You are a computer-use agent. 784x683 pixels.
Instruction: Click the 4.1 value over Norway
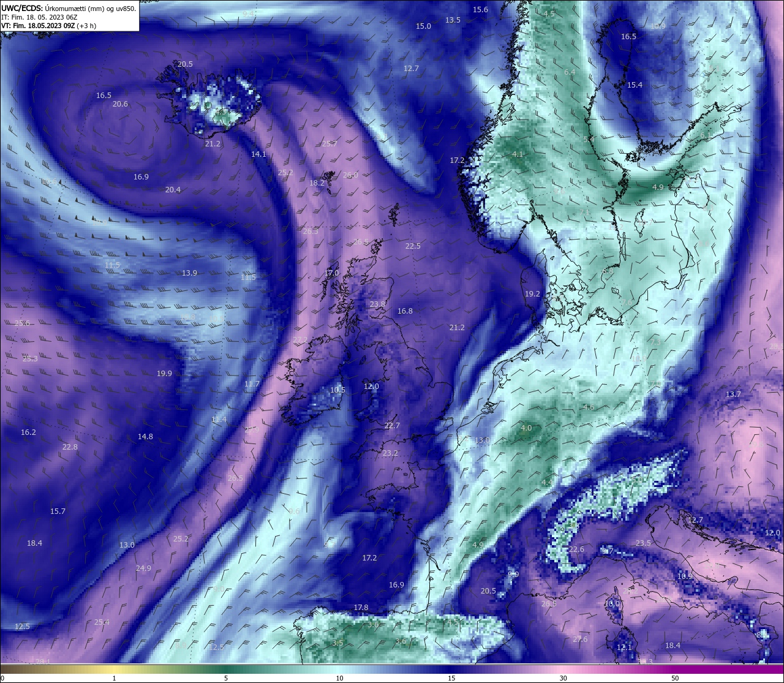click(x=518, y=154)
